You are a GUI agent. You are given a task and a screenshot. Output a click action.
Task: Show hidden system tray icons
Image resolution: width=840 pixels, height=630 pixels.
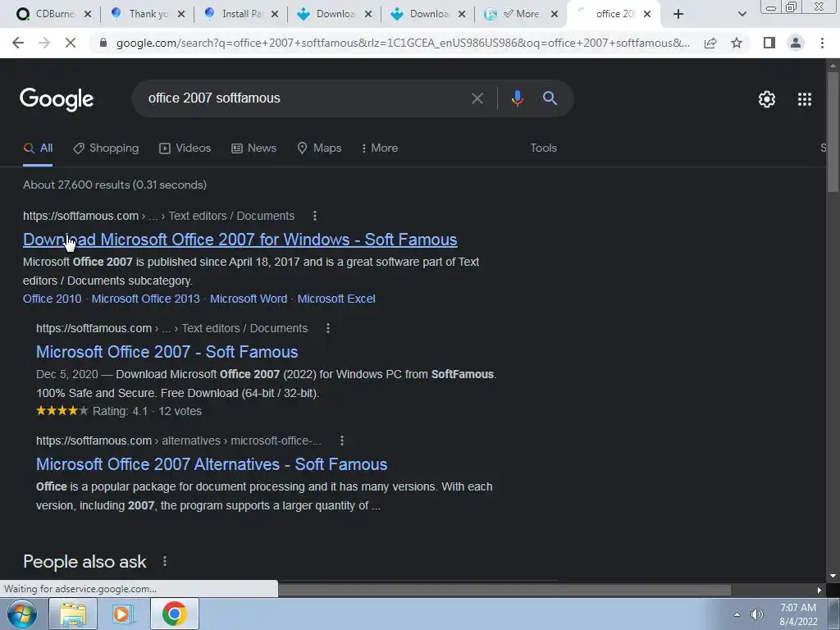(737, 614)
